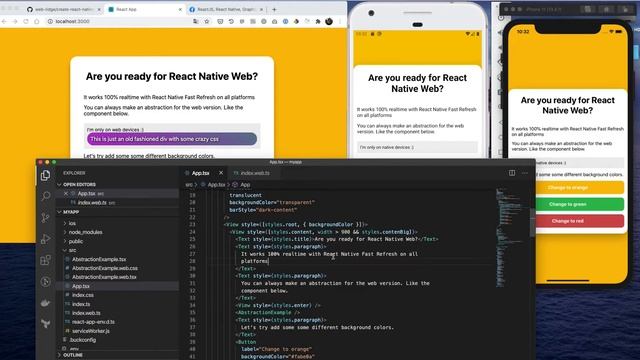The height and width of the screenshot is (360, 640).
Task: Select the React App browser tab
Action: (x=146, y=9)
